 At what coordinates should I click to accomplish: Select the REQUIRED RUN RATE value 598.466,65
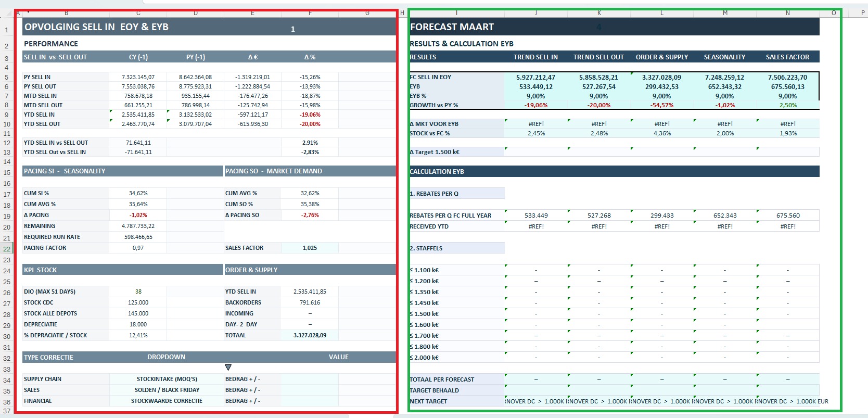138,237
